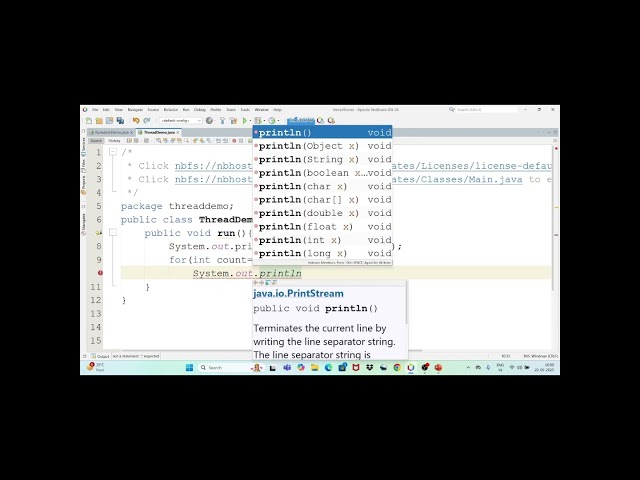Select println(long x) completion entry
The width and height of the screenshot is (640, 480).
(x=322, y=253)
